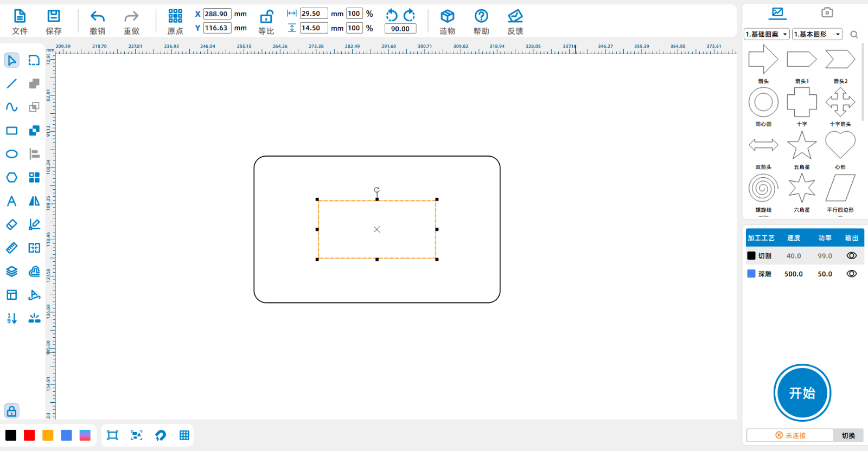Switch to the camera tab
The image size is (868, 451).
827,12
